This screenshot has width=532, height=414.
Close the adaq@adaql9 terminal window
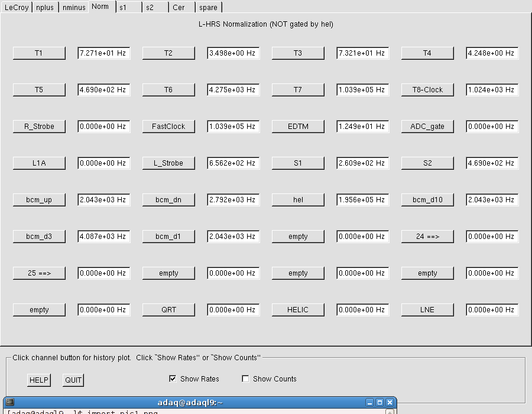tap(390, 403)
